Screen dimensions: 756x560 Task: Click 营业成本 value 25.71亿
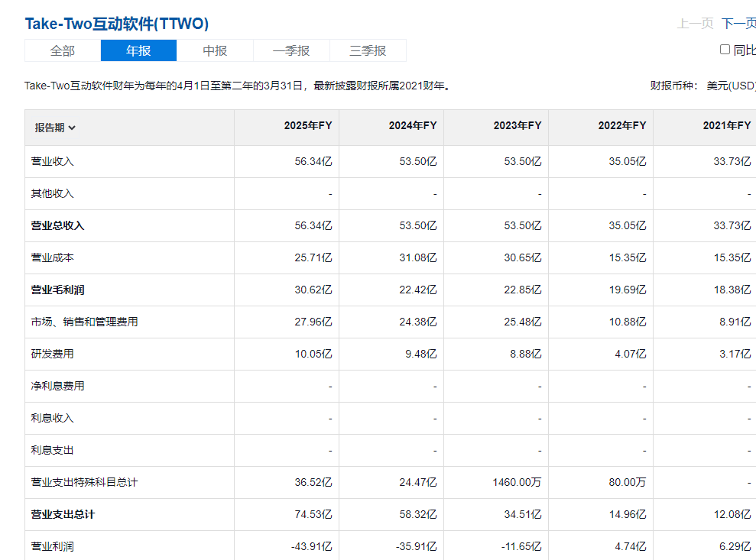pos(313,257)
